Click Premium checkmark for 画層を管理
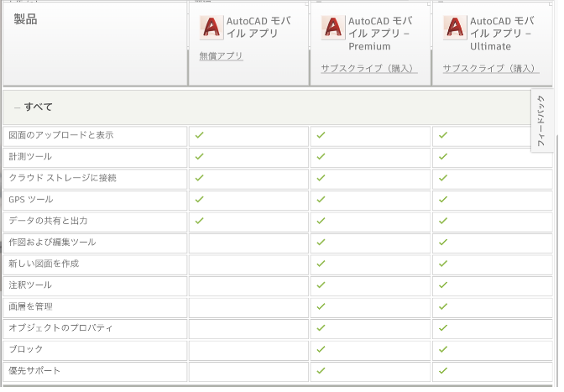The height and width of the screenshot is (392, 564). click(x=321, y=306)
